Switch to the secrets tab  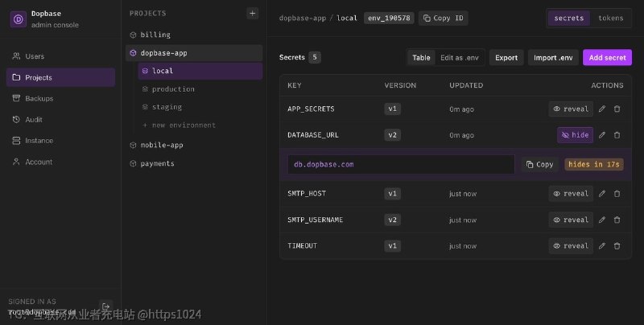tap(569, 18)
